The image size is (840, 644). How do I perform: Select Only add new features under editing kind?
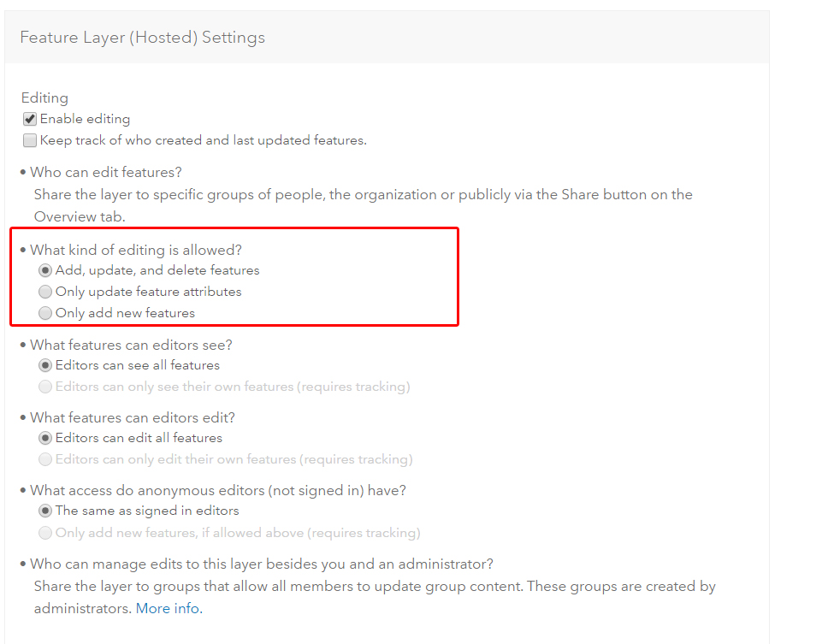pos(46,313)
